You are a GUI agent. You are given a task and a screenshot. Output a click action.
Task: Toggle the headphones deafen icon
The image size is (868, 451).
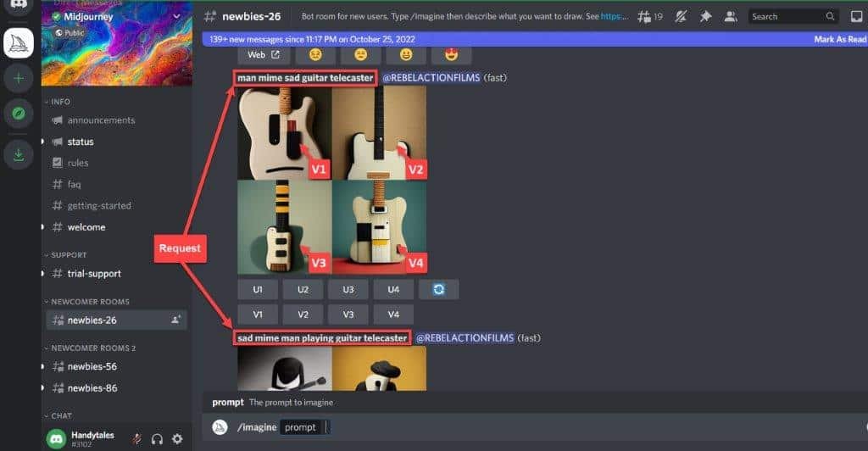157,439
